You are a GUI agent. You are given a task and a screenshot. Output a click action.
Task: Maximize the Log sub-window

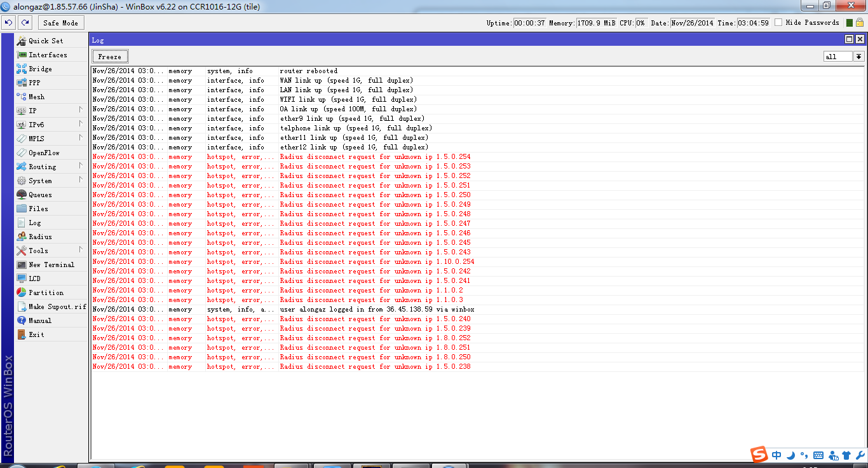(848, 39)
